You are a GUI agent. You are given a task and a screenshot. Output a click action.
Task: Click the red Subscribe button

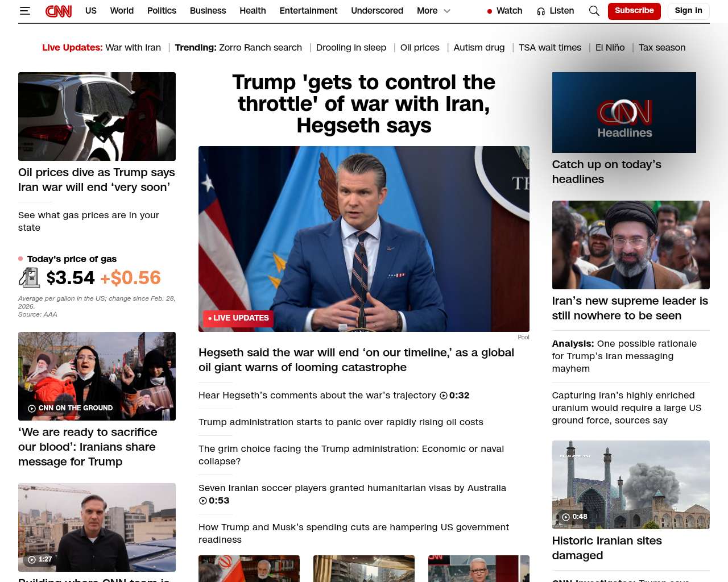(634, 11)
